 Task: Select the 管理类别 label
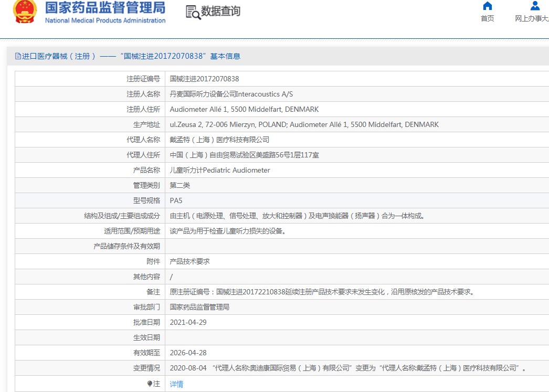point(147,185)
